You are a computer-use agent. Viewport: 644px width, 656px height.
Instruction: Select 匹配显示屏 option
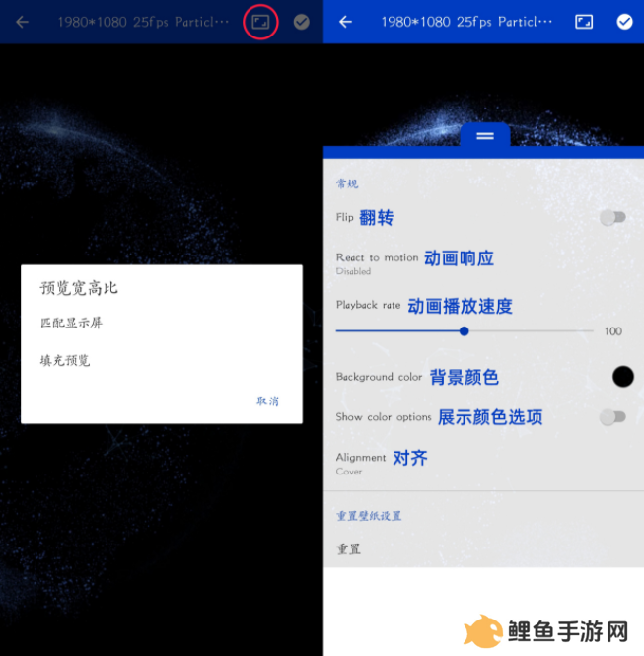click(x=71, y=323)
